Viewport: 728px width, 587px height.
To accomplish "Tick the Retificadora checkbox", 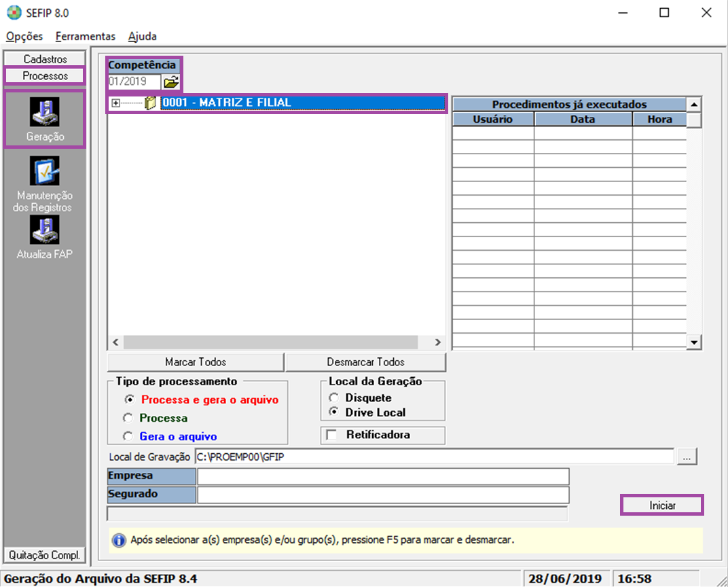I will pos(331,435).
